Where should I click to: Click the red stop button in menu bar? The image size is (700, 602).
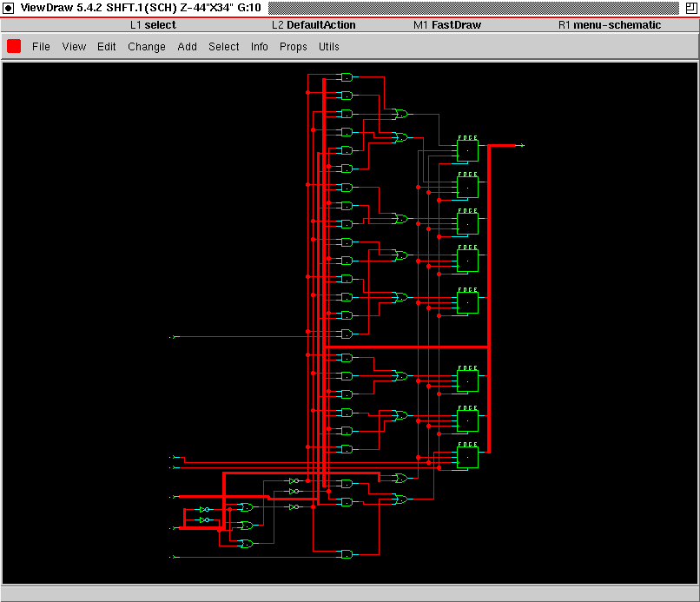14,46
